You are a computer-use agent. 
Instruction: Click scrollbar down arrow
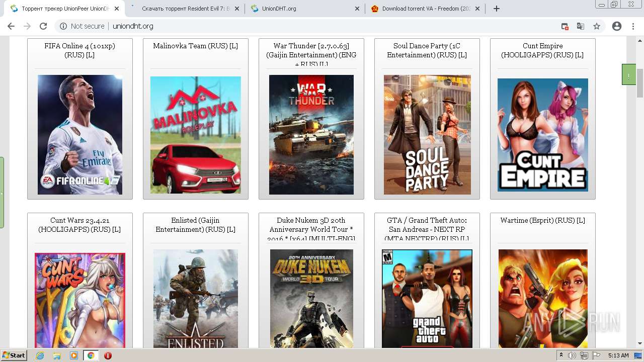pyautogui.click(x=640, y=344)
